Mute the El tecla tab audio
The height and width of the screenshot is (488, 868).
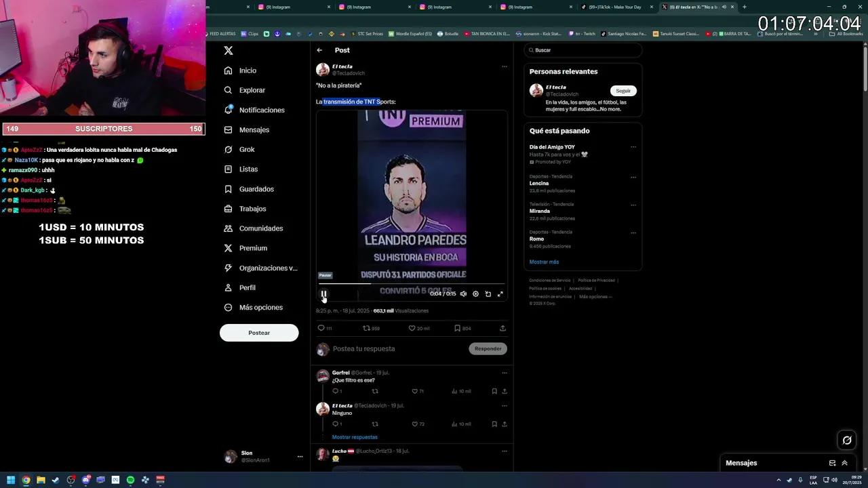point(724,7)
